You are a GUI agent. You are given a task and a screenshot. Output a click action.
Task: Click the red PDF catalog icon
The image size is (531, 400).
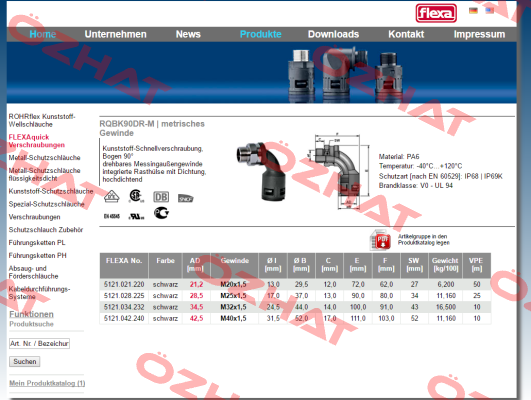click(x=380, y=240)
